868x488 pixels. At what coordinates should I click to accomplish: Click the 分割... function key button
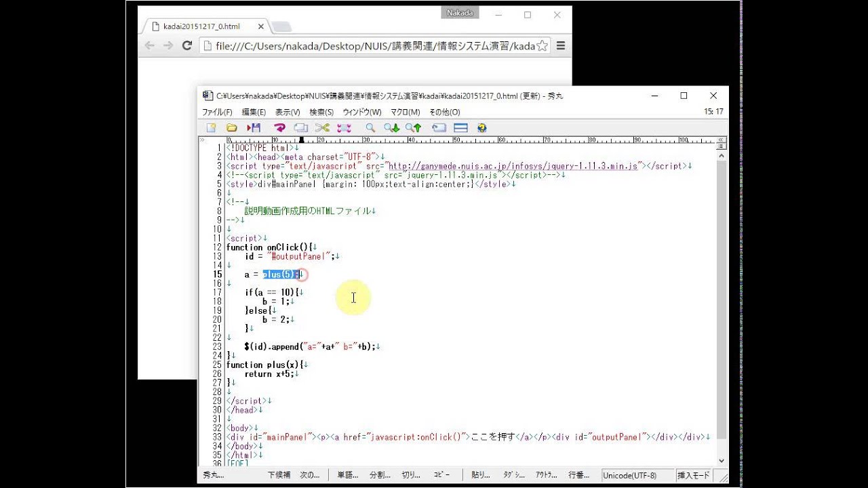(x=380, y=475)
